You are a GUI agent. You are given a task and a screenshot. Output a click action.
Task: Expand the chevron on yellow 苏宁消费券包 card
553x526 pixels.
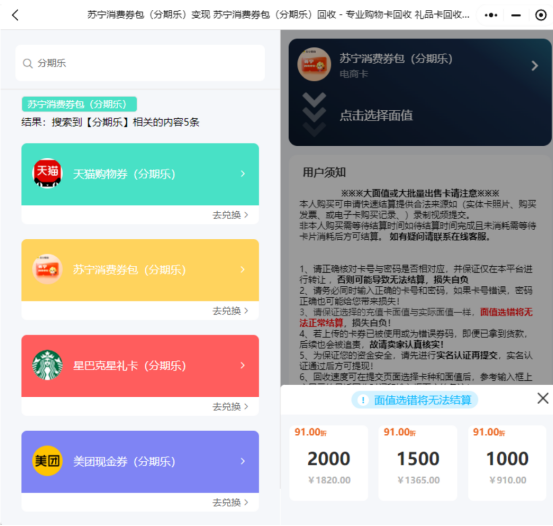click(x=243, y=270)
